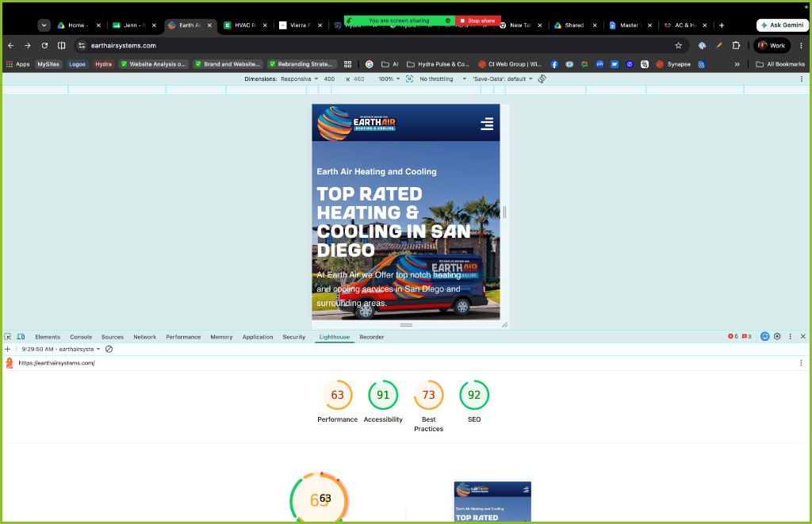Click the inspect element picker icon

click(x=8, y=337)
